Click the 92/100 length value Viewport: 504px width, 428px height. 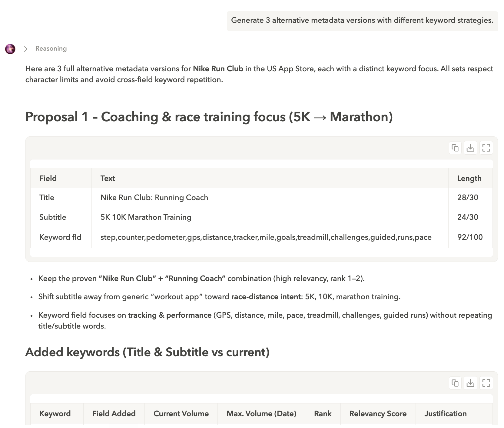pos(470,237)
